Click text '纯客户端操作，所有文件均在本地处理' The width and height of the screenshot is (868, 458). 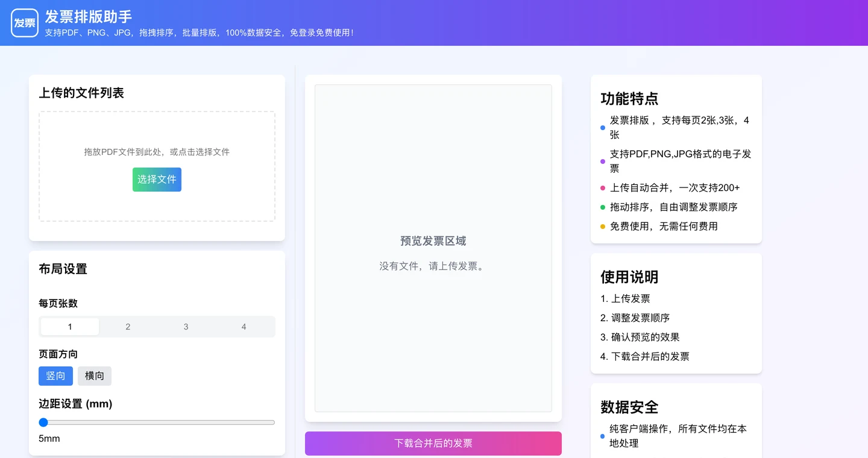pos(678,436)
